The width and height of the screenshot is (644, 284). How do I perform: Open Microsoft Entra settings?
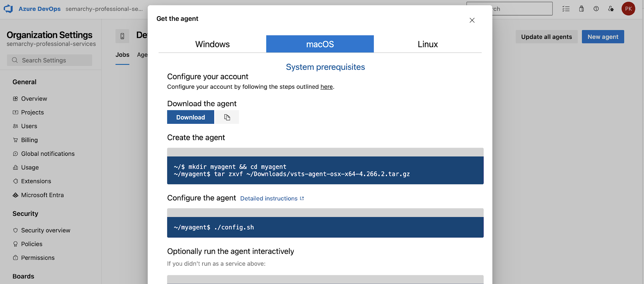[x=42, y=195]
